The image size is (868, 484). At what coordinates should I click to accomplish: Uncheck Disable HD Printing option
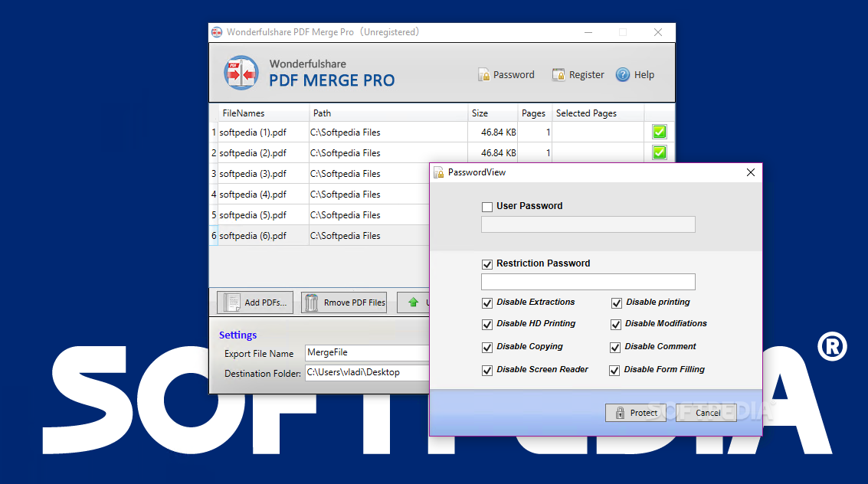487,325
